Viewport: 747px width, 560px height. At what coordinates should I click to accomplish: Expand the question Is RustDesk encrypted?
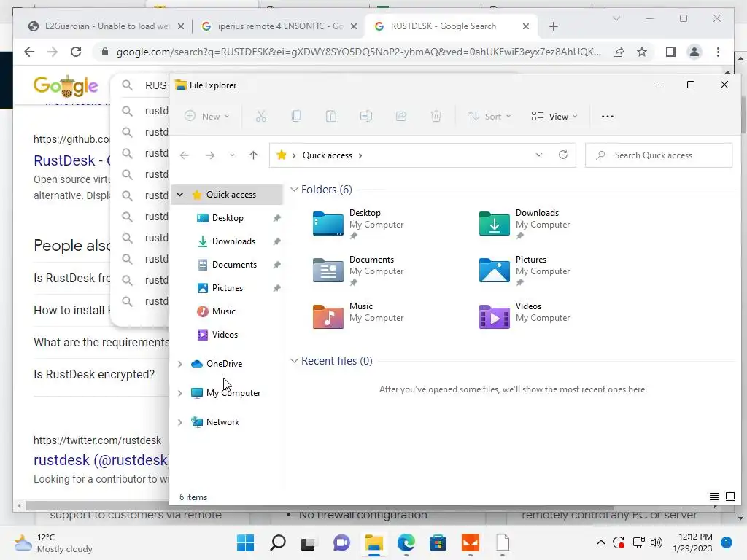pos(94,374)
